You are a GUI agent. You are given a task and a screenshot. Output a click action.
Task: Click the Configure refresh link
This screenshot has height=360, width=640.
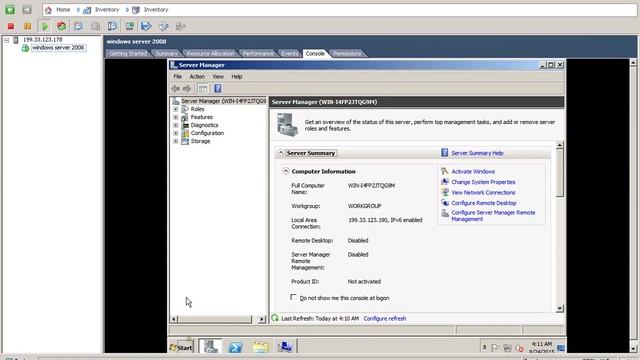click(385, 318)
